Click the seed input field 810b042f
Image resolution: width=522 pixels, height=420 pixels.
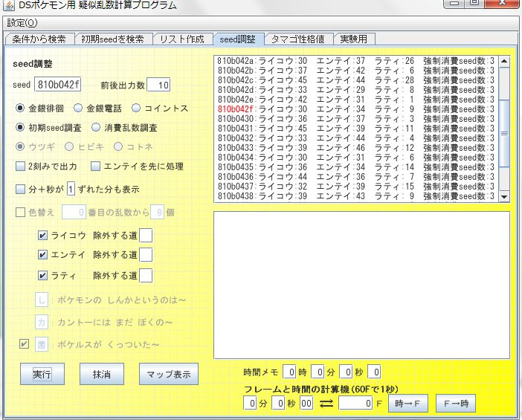58,85
